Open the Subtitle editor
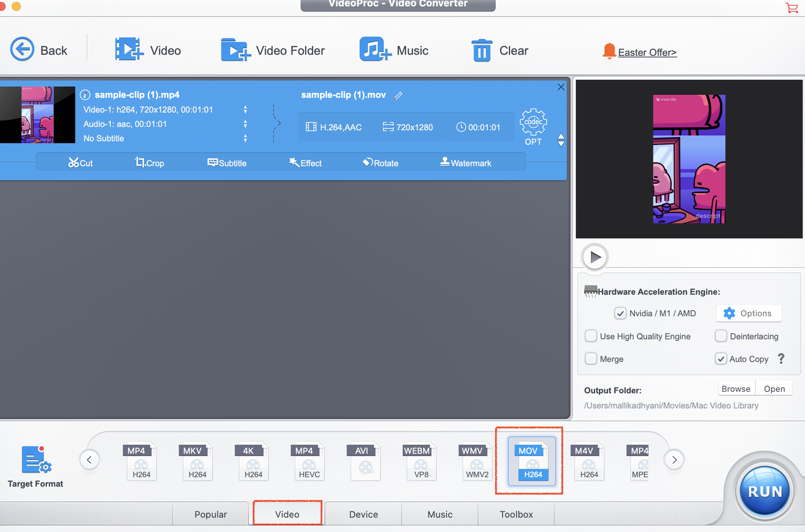 (226, 162)
